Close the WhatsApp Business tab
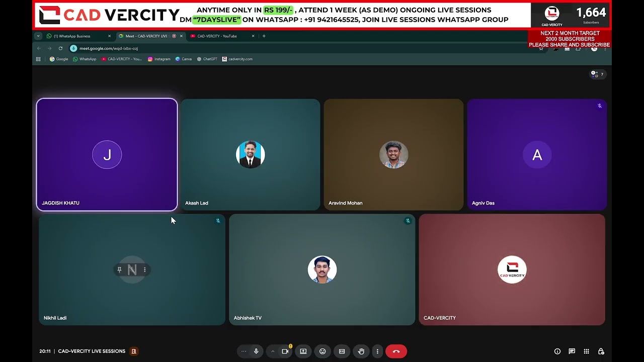Image resolution: width=644 pixels, height=362 pixels. coord(109,36)
